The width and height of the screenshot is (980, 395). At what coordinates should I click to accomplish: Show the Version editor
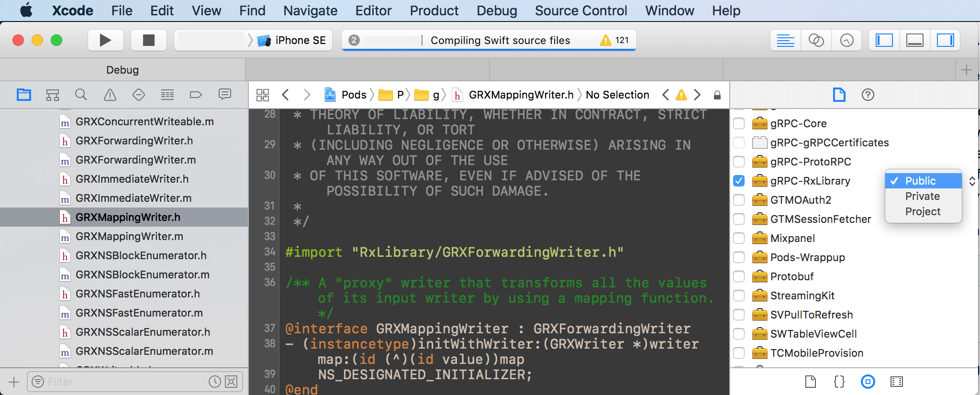[847, 41]
